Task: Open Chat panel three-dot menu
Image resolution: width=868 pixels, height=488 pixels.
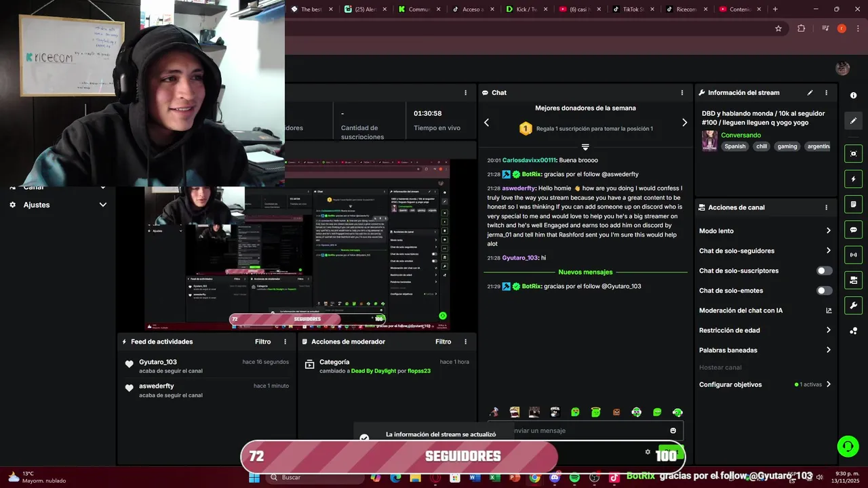Action: (682, 93)
